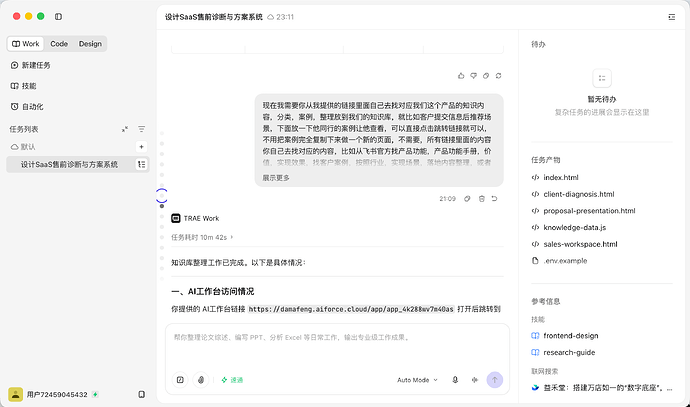The width and height of the screenshot is (690, 407).
Task: Add a task with the plus button
Action: click(141, 147)
